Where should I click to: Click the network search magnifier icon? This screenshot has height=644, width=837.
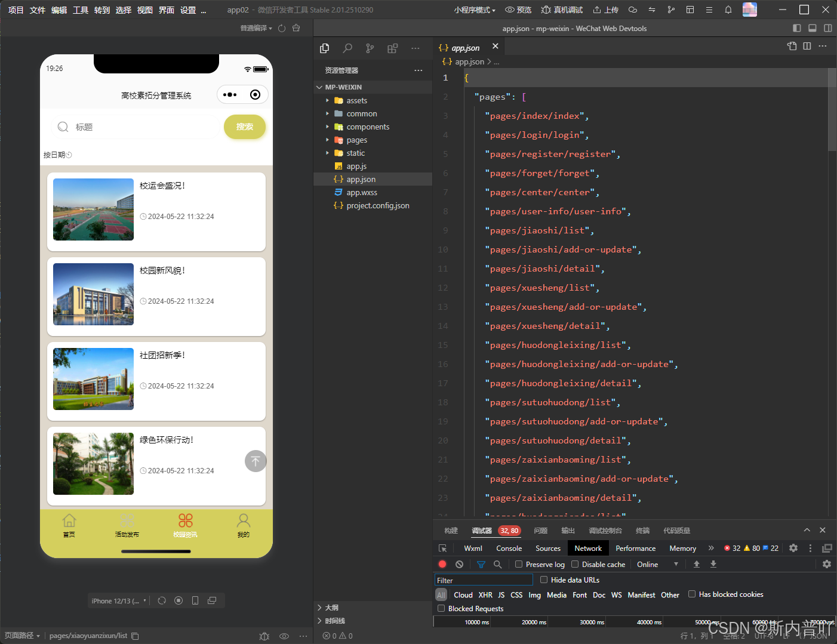[x=497, y=564]
